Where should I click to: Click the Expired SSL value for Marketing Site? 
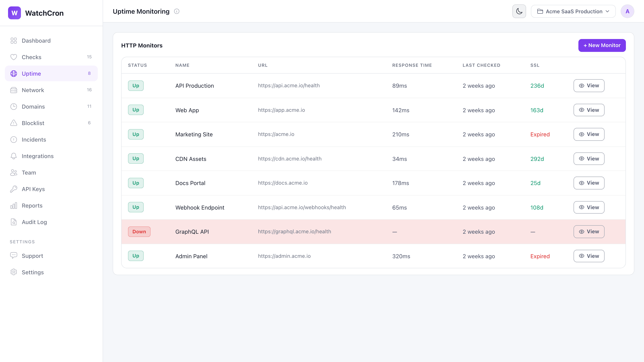pyautogui.click(x=540, y=135)
